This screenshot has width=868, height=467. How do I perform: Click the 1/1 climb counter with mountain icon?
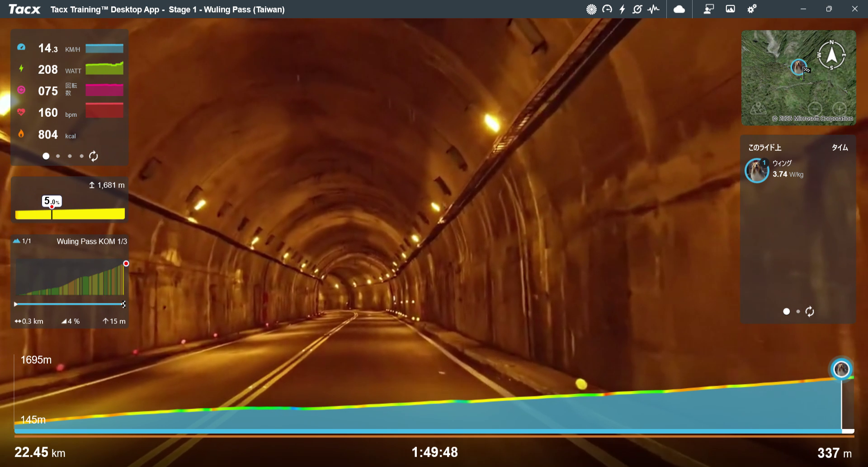point(22,241)
